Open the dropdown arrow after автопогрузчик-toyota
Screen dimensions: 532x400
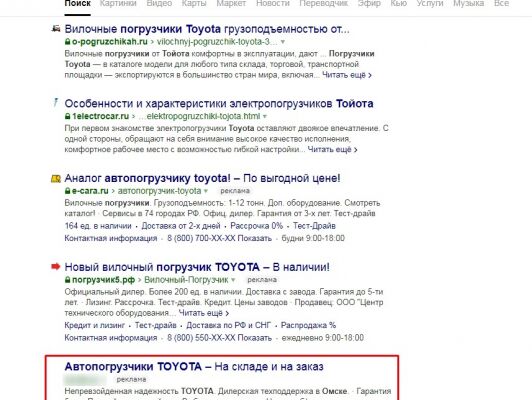point(206,191)
